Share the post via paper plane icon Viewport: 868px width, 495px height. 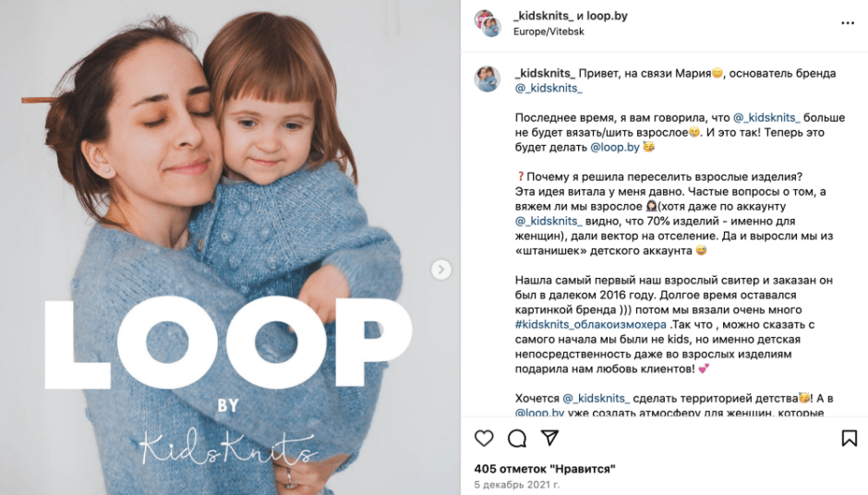pyautogui.click(x=549, y=438)
